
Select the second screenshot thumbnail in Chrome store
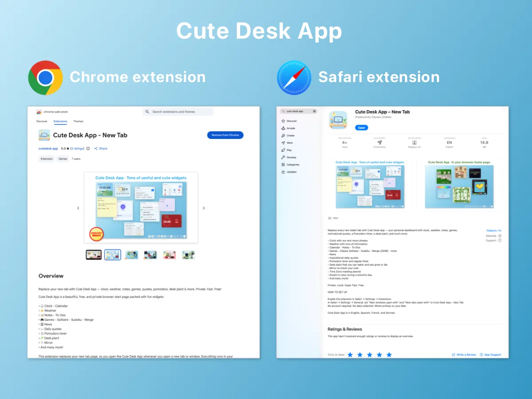[113, 255]
